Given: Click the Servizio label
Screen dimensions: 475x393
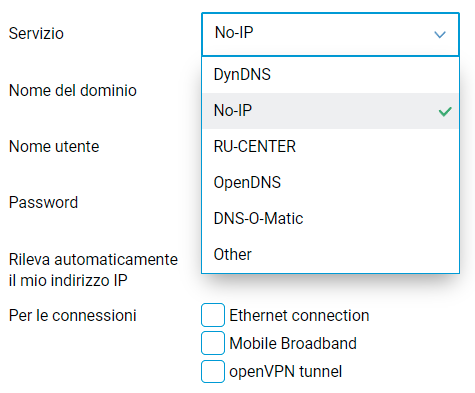Looking at the screenshot, I should tap(36, 33).
